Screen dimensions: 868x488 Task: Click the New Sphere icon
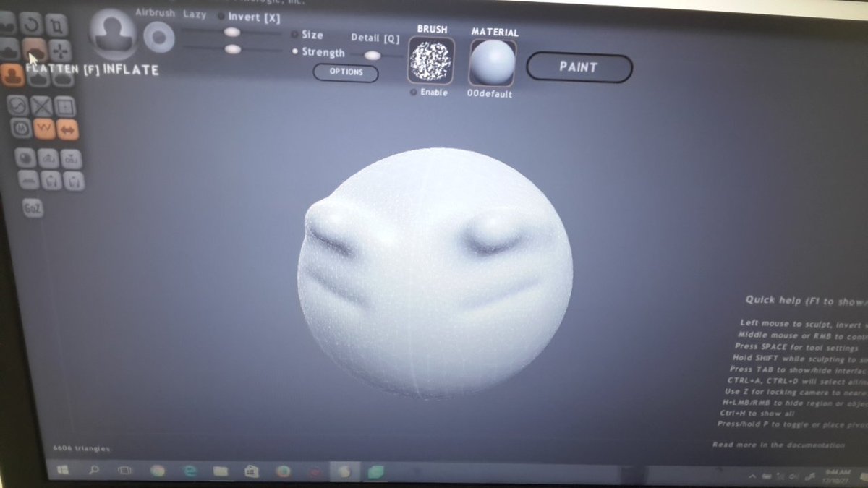click(26, 158)
